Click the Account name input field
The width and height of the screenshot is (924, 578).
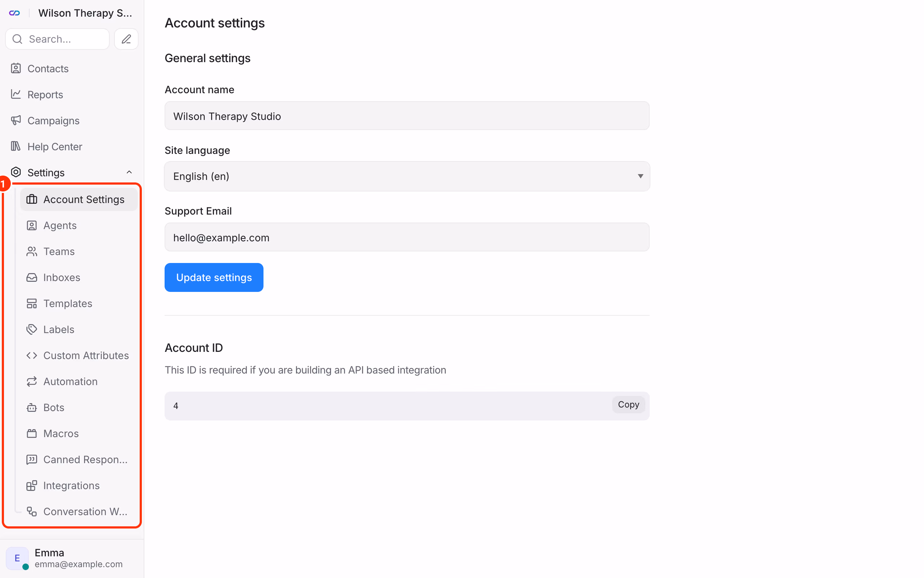pos(407,116)
